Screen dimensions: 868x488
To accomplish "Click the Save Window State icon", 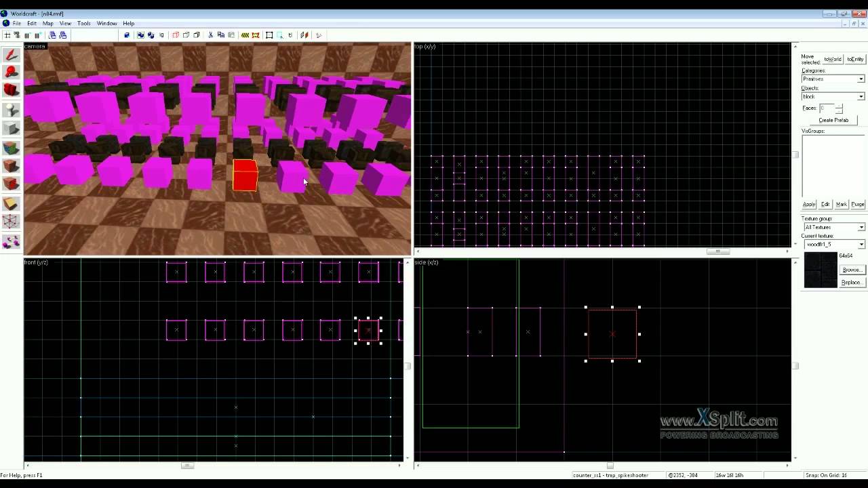I will point(62,35).
